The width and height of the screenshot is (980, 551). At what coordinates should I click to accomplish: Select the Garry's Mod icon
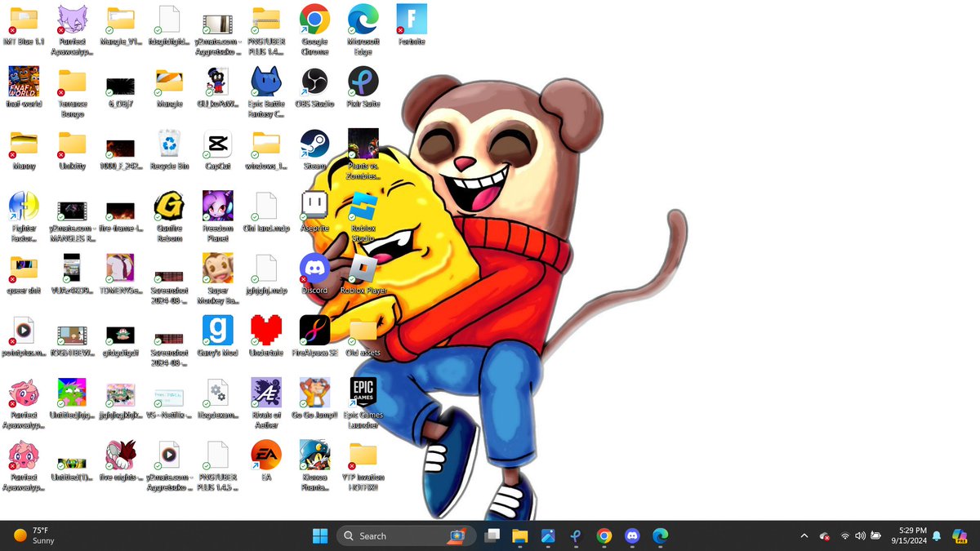pyautogui.click(x=217, y=335)
